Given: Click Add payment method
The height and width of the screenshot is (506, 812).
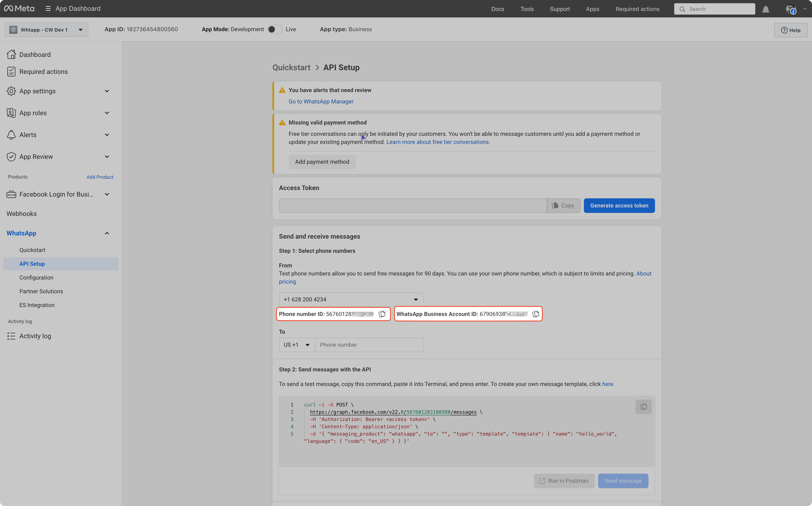Looking at the screenshot, I should pos(322,162).
